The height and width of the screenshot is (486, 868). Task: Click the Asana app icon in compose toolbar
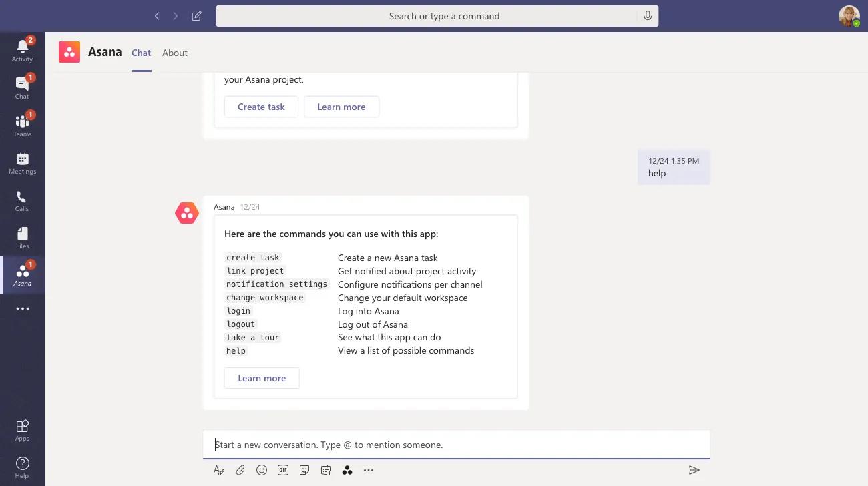pyautogui.click(x=347, y=471)
